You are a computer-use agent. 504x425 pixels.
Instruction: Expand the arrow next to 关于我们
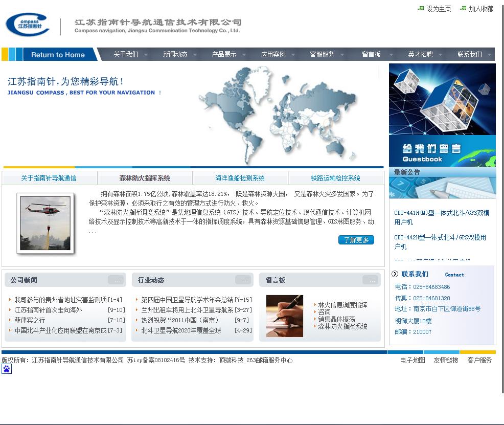146,55
